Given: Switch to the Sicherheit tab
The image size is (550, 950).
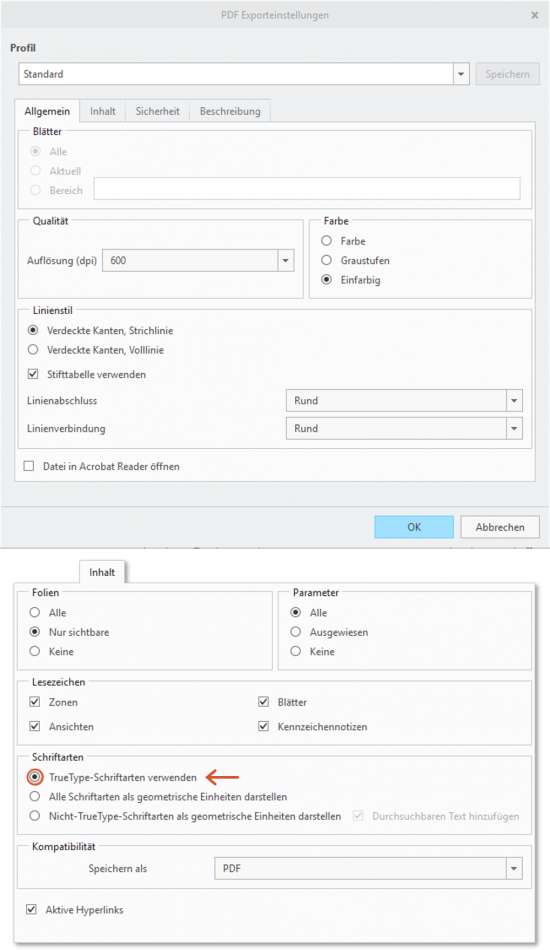Looking at the screenshot, I should [157, 111].
